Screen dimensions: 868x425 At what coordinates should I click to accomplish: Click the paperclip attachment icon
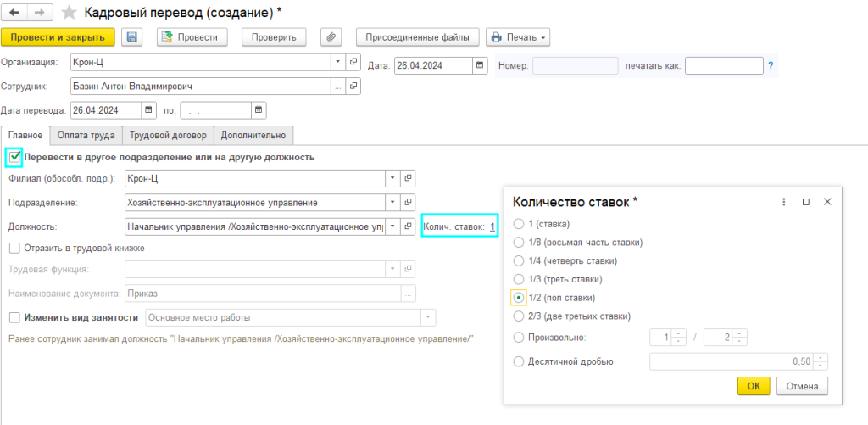(x=331, y=37)
